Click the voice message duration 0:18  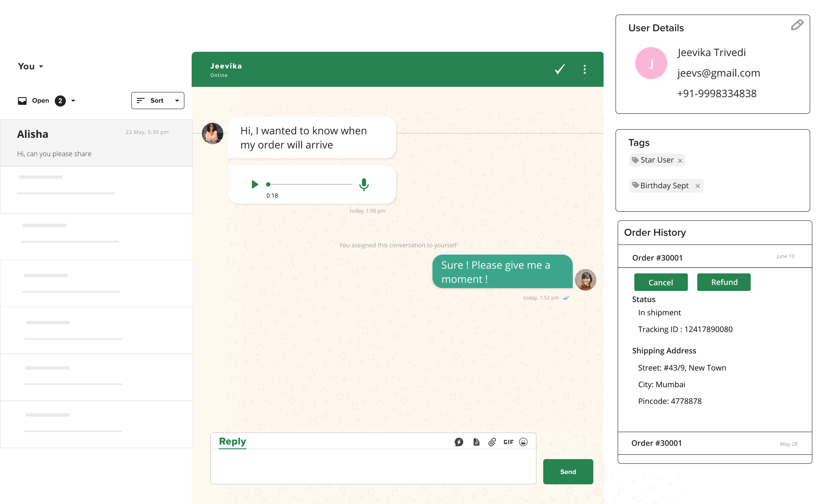(272, 196)
